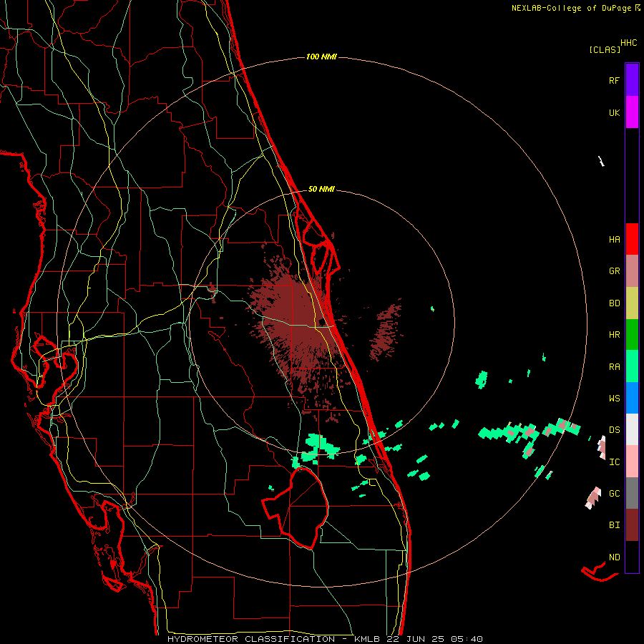This screenshot has width=644, height=644.
Task: Click the KMLB station identifier
Action: [x=367, y=639]
